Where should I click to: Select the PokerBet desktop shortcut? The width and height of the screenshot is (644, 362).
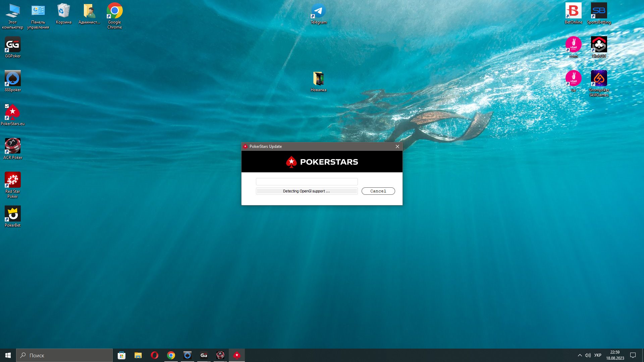pos(13,217)
